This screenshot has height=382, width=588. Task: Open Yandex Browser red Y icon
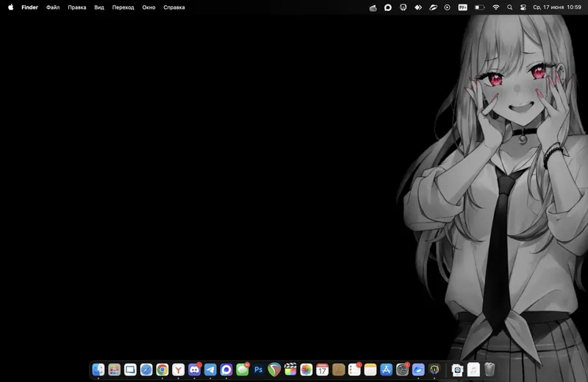pos(179,370)
